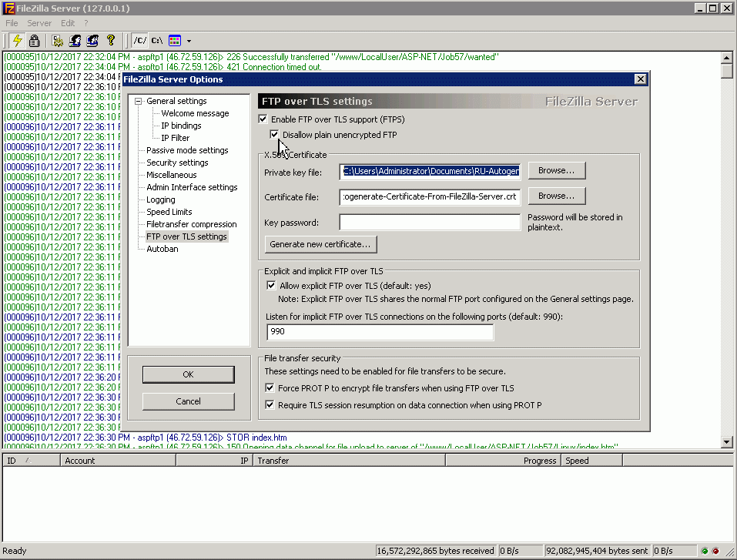Open Autoban settings page
This screenshot has width=737, height=560.
(x=162, y=249)
